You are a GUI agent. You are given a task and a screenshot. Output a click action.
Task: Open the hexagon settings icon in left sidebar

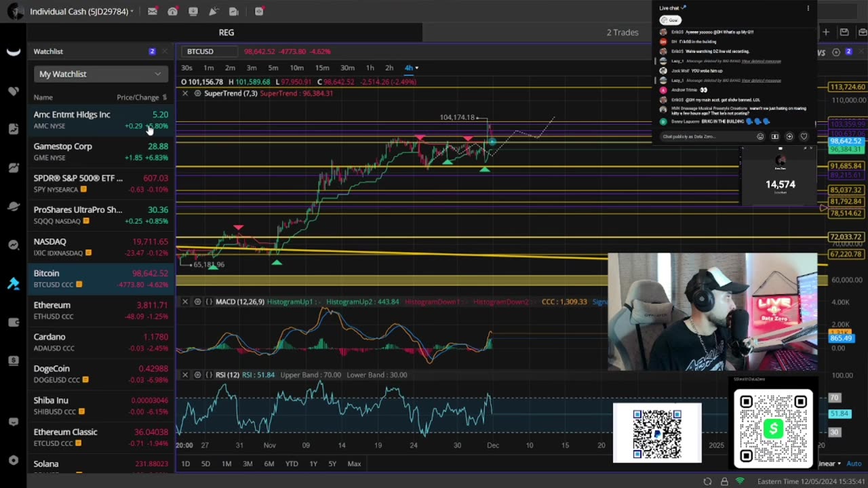[x=14, y=460]
